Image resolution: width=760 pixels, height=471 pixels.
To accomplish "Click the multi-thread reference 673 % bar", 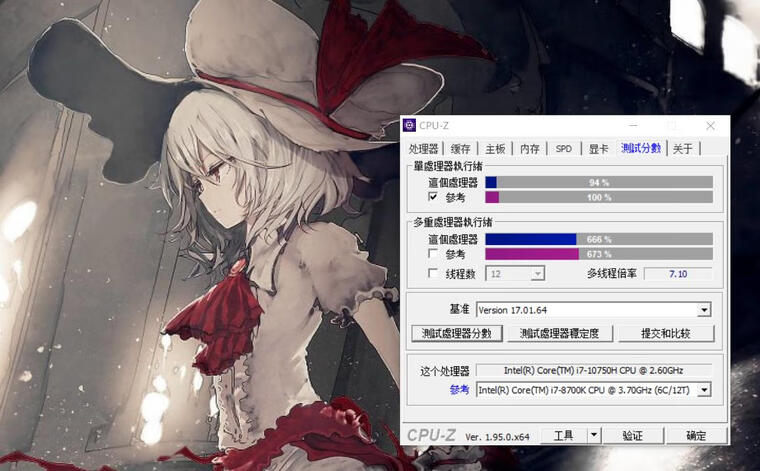I will pyautogui.click(x=599, y=254).
